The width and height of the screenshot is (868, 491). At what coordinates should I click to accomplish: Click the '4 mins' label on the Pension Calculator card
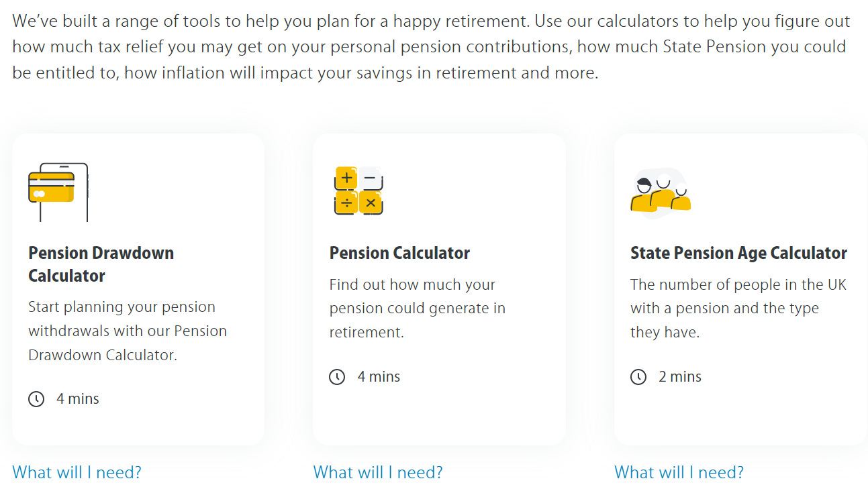(379, 376)
